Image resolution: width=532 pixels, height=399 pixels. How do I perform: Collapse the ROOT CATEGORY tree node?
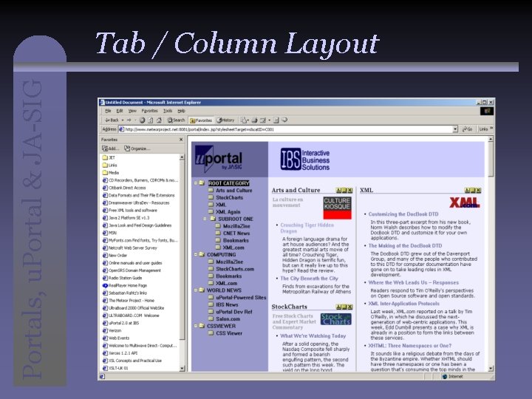tap(196, 183)
